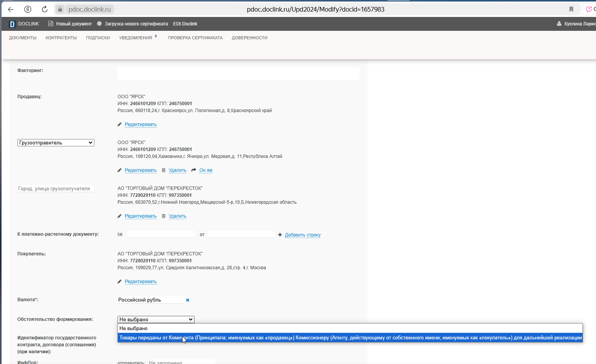Open the DOCLINK logo home
The height and width of the screenshot is (364, 596).
point(24,24)
